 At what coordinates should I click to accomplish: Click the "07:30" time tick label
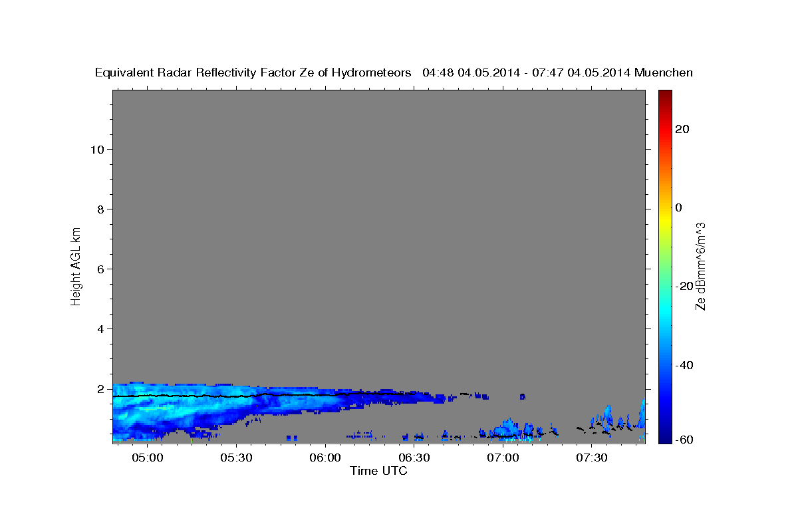[x=593, y=458]
